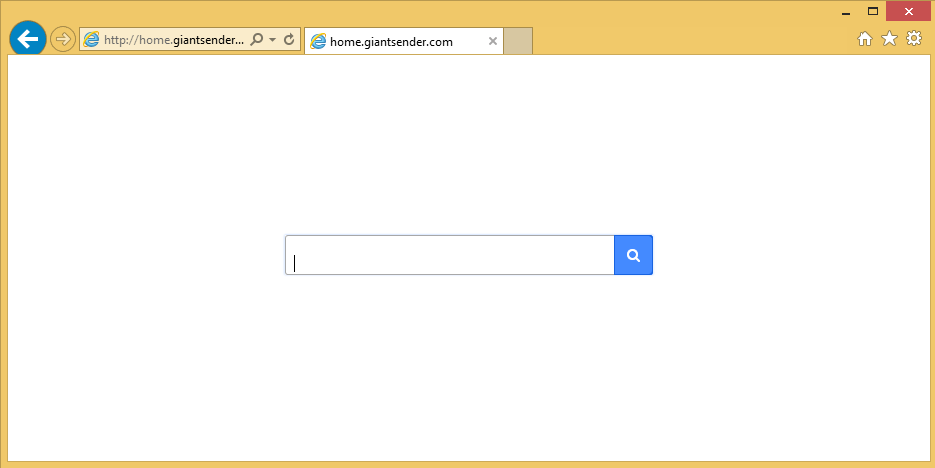Click inside the page search text box
This screenshot has width=935, height=468.
click(x=450, y=255)
